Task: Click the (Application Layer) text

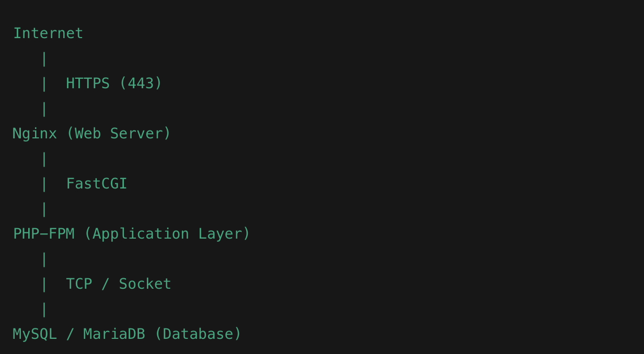Action: 167,234
